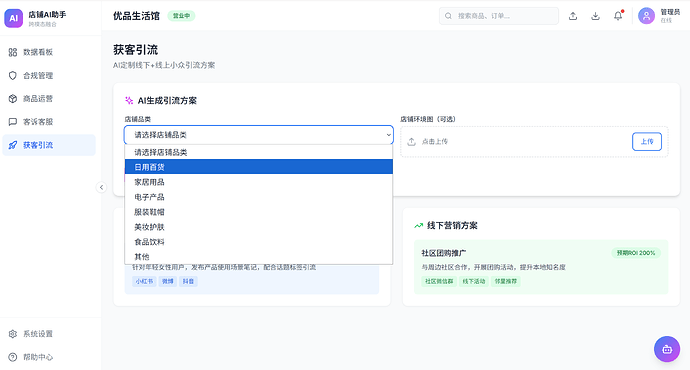Image resolution: width=690 pixels, height=370 pixels.
Task: Click the 小红书 tag
Action: point(144,281)
